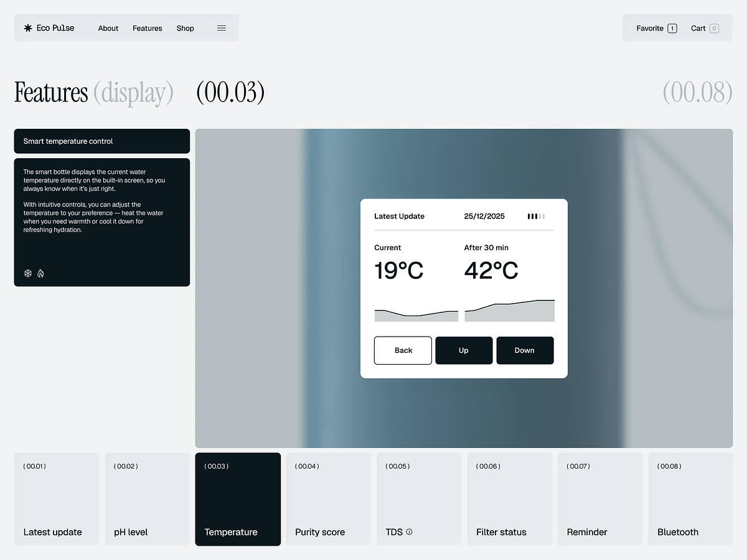
Task: Click the Eco Pulse asterisk logo
Action: pyautogui.click(x=27, y=27)
